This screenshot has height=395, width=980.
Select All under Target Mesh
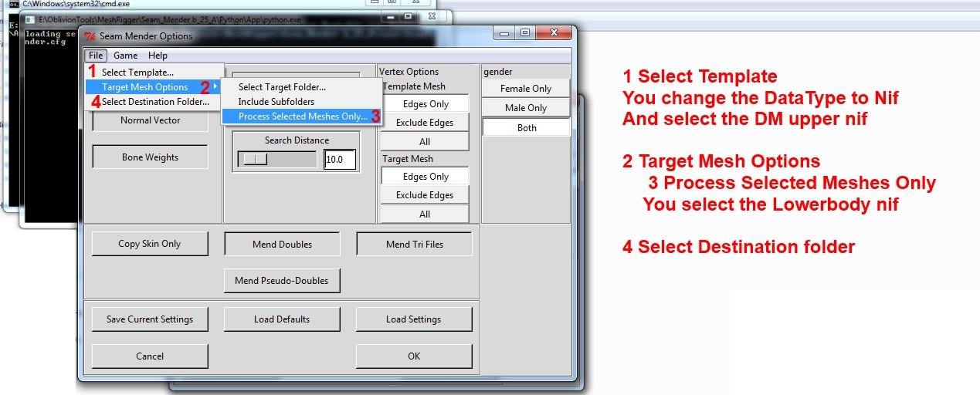click(x=425, y=214)
